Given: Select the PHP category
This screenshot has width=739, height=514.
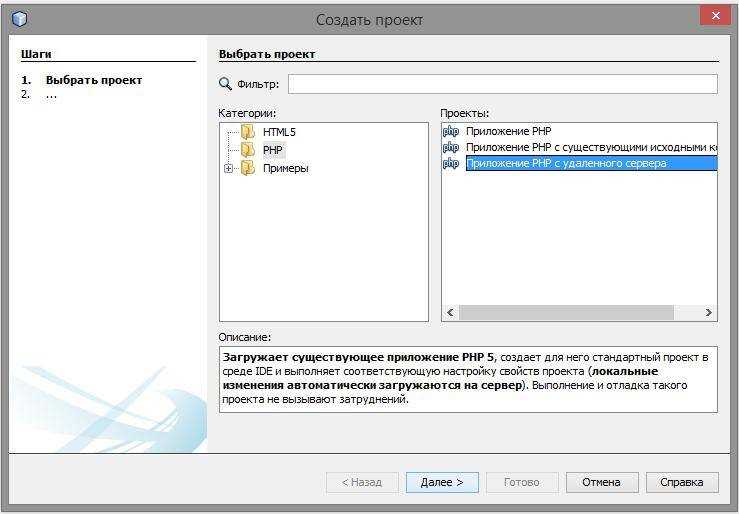Looking at the screenshot, I should point(273,150).
